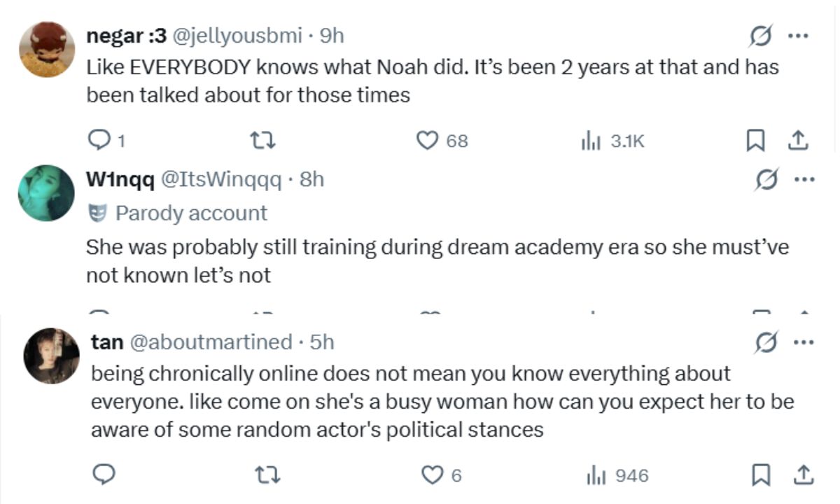This screenshot has height=504, width=840.
Task: Click Grok icon on negar's tweet
Action: coord(758,36)
